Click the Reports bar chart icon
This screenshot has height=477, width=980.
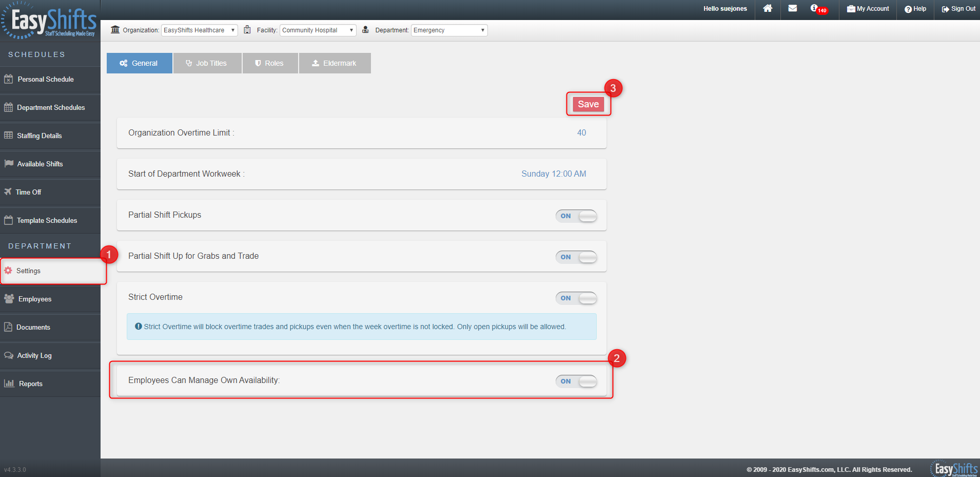pyautogui.click(x=9, y=384)
